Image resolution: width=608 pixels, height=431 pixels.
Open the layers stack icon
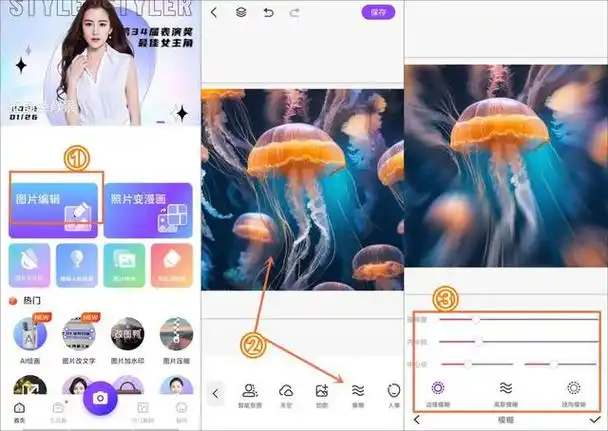point(241,13)
